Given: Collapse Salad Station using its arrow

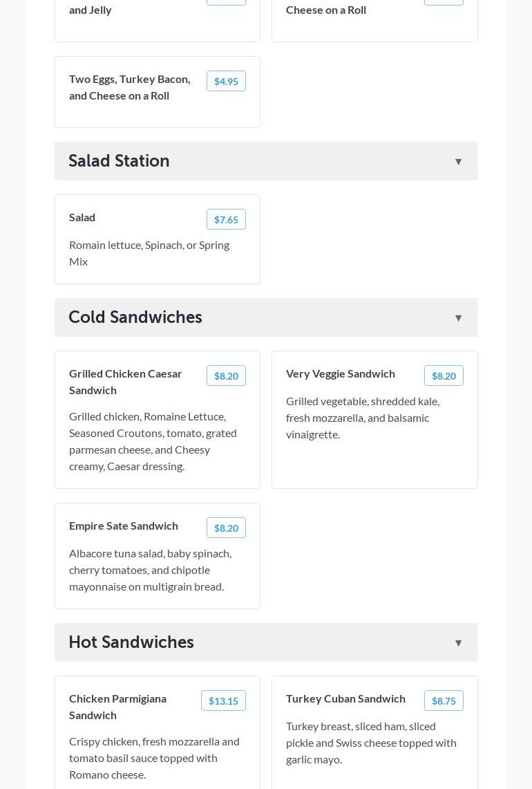Looking at the screenshot, I should click(x=458, y=162).
